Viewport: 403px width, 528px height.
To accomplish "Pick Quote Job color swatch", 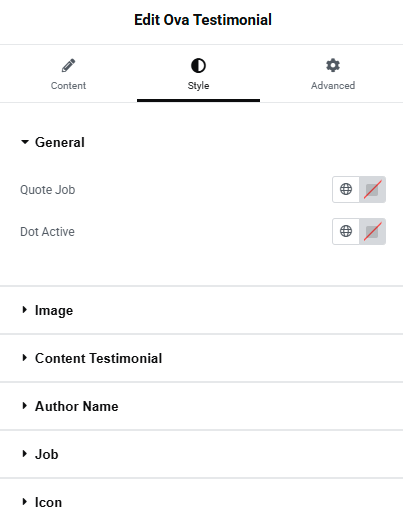I will (372, 189).
